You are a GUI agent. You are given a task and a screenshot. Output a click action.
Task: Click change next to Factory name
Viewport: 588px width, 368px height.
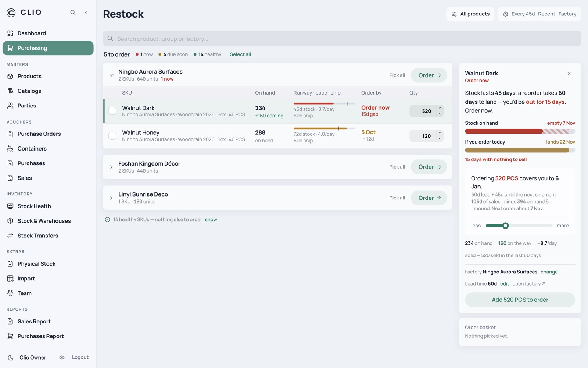tap(549, 272)
